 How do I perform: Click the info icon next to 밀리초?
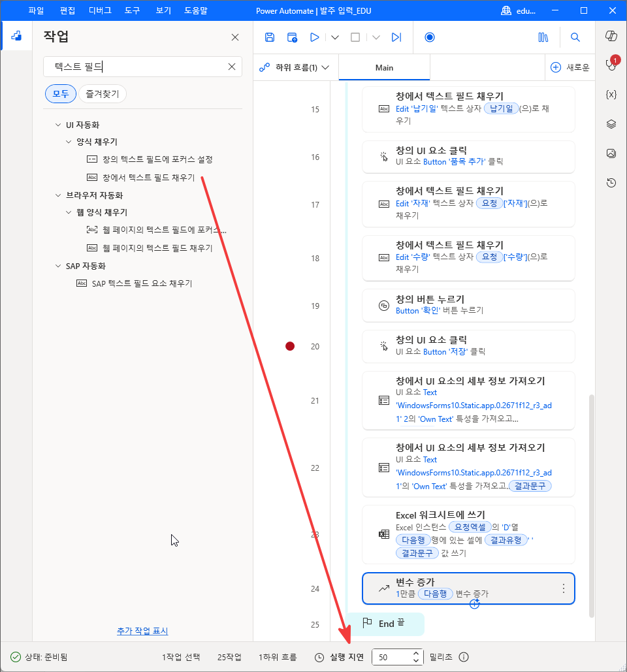pos(463,657)
